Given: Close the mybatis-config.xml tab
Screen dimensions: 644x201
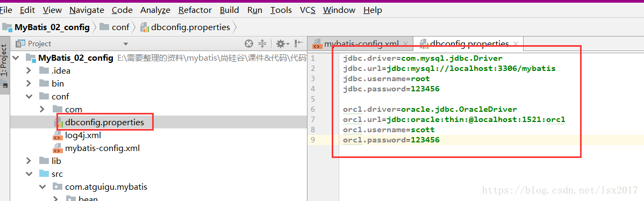Looking at the screenshot, I should [x=405, y=44].
